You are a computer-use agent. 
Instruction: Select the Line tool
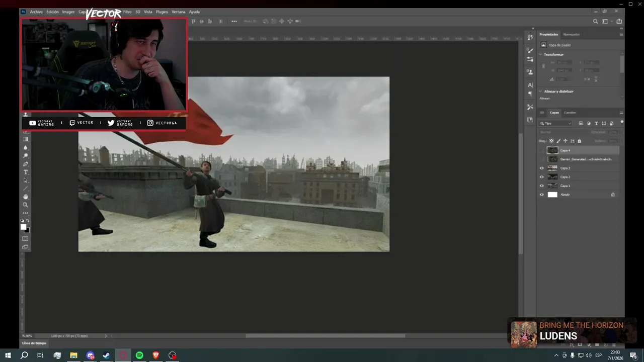click(x=26, y=188)
